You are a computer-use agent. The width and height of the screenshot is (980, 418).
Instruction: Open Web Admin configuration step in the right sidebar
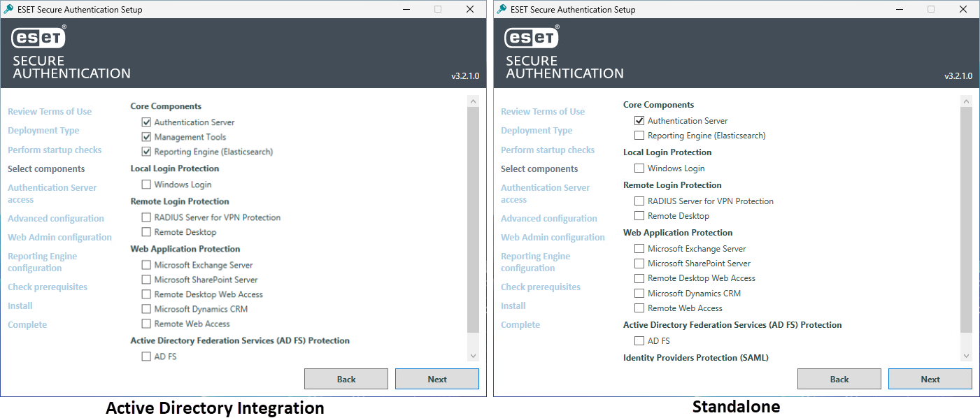point(553,238)
